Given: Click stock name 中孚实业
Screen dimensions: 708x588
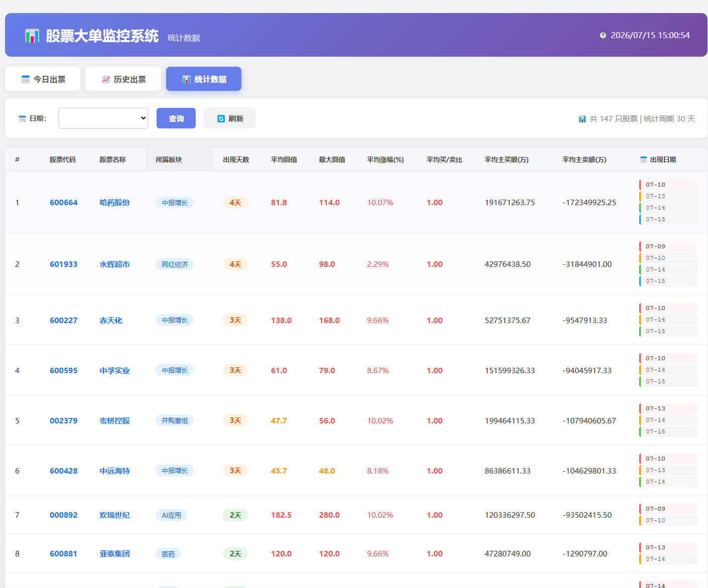Looking at the screenshot, I should click(x=114, y=370).
